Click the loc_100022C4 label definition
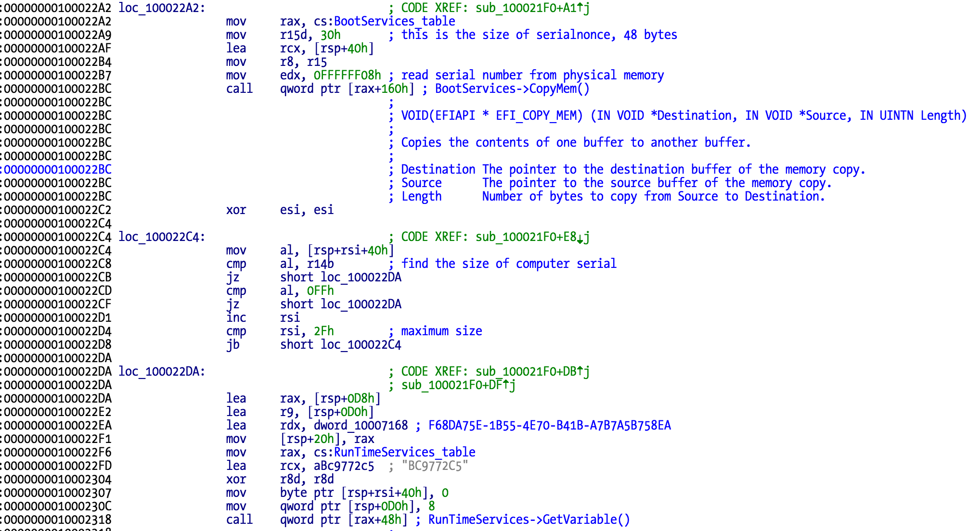 (x=161, y=237)
